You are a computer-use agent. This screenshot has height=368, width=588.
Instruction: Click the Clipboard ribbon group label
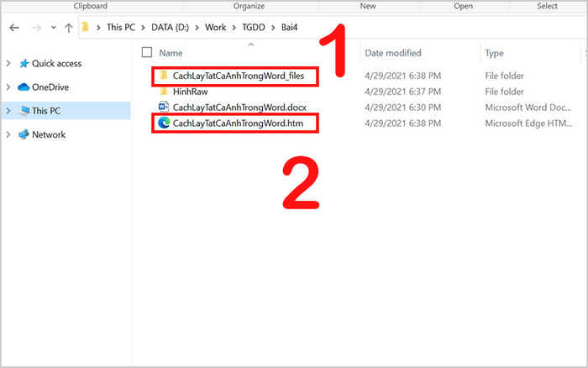click(91, 6)
